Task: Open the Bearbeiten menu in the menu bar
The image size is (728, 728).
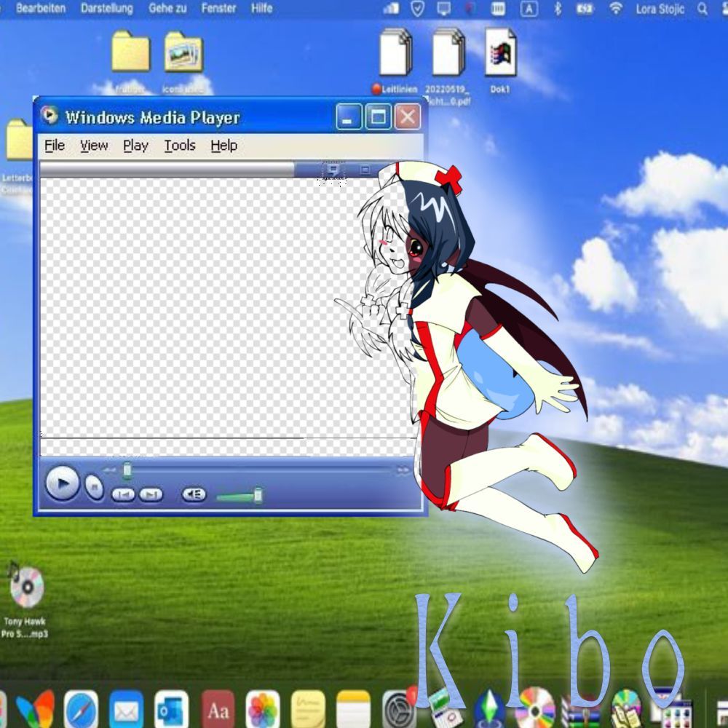Action: point(40,8)
